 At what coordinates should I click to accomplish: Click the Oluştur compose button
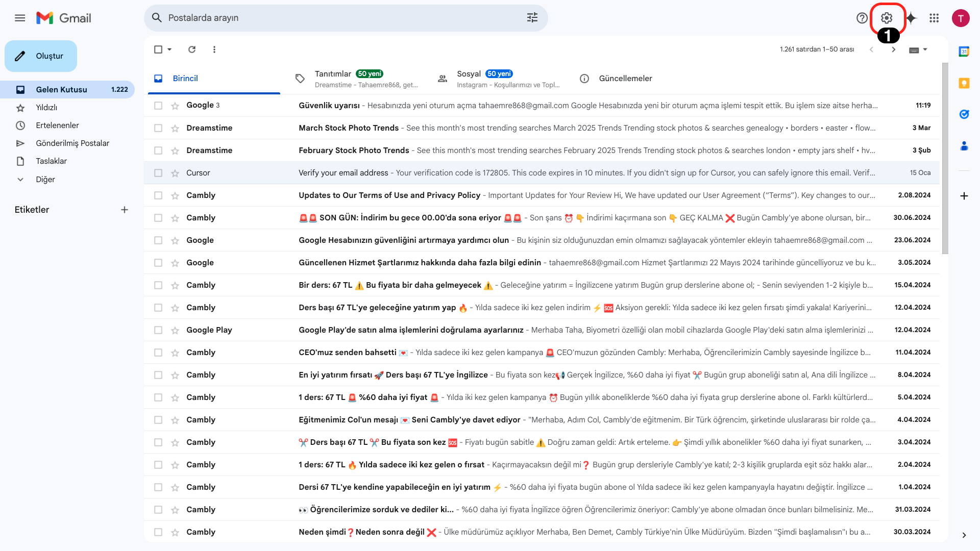click(41, 56)
